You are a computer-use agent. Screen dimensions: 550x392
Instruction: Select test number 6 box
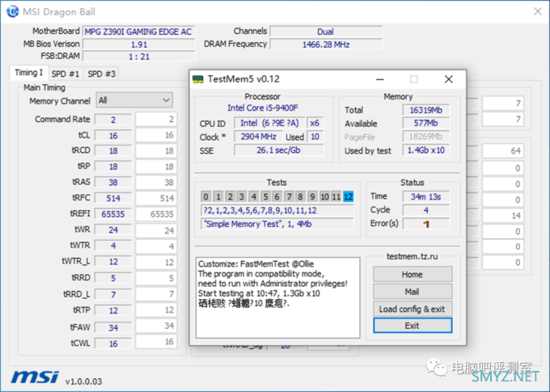277,196
